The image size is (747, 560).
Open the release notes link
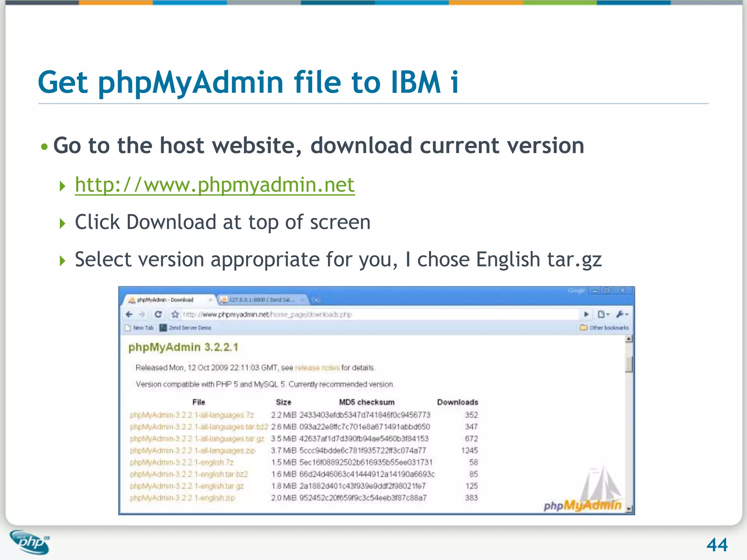[x=317, y=367]
